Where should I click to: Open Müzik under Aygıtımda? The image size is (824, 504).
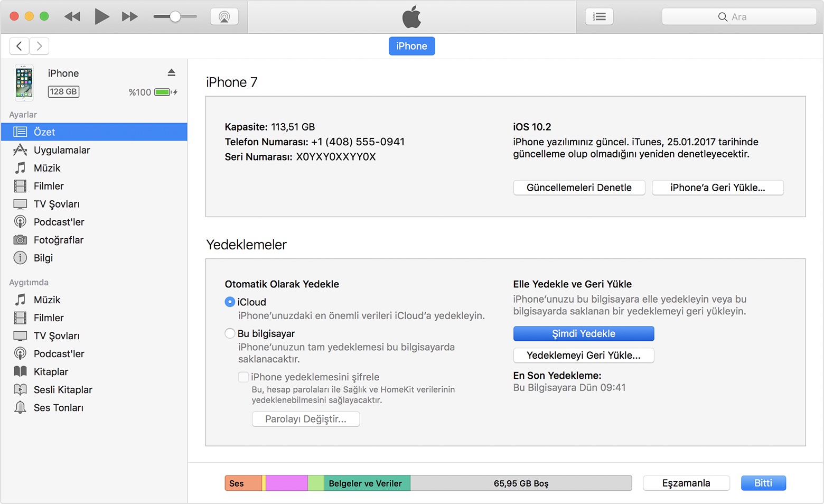(94, 300)
